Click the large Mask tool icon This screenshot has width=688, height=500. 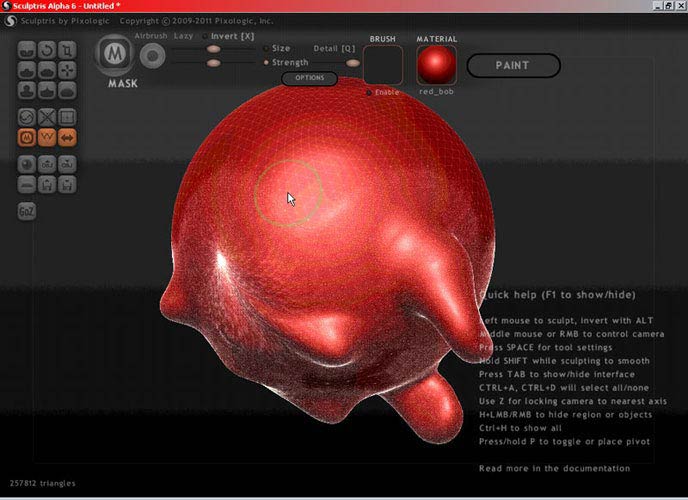pos(115,55)
